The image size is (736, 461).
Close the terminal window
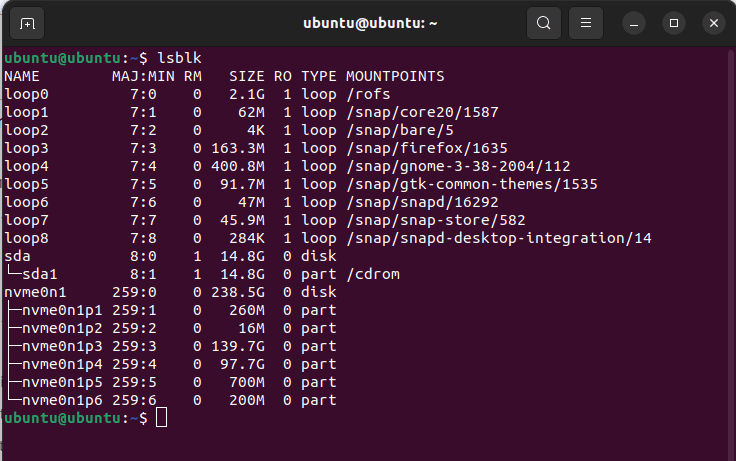click(713, 23)
